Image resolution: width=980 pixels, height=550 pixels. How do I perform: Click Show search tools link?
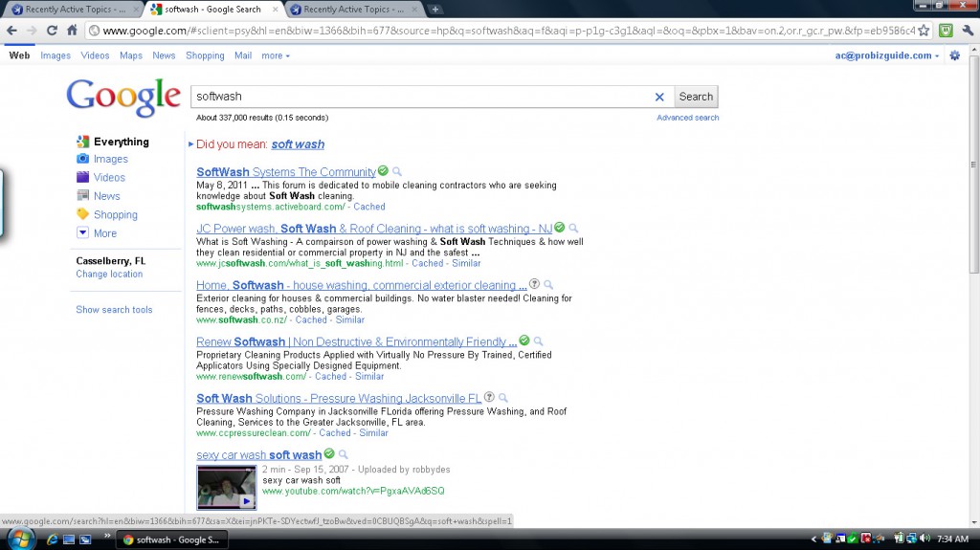[115, 309]
